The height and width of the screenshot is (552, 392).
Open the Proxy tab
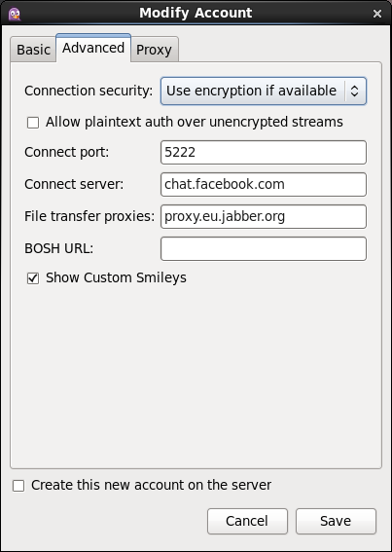click(154, 50)
